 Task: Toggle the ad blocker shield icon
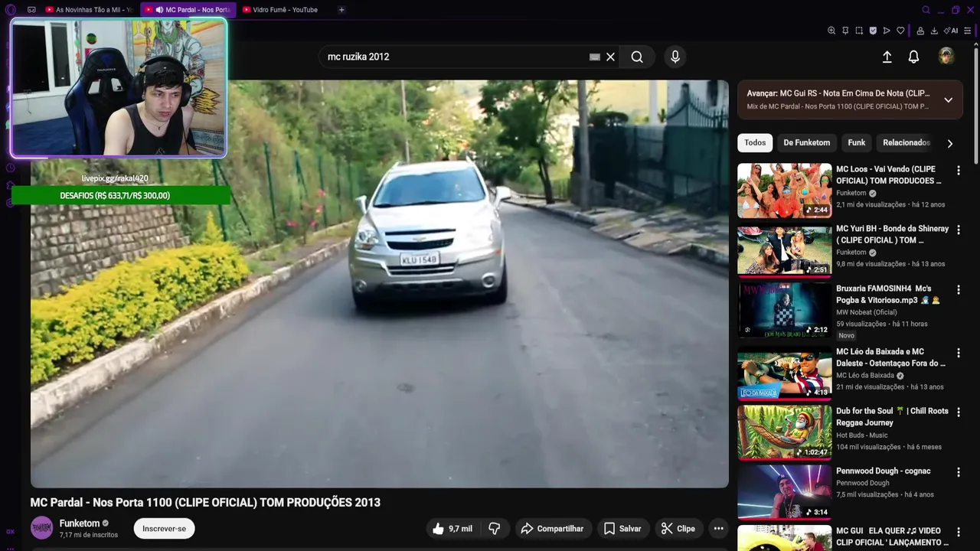click(x=873, y=31)
